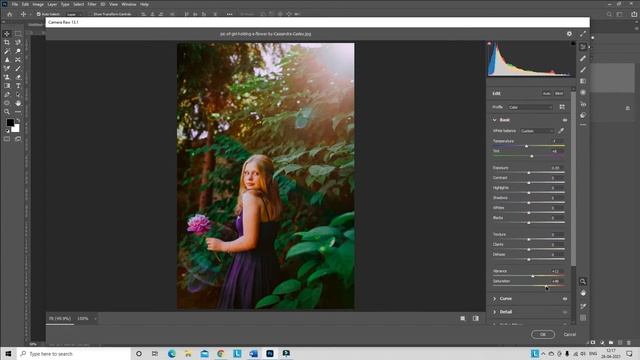
Task: Select Camera Raw Zoom tool magnifier
Action: [x=583, y=281]
